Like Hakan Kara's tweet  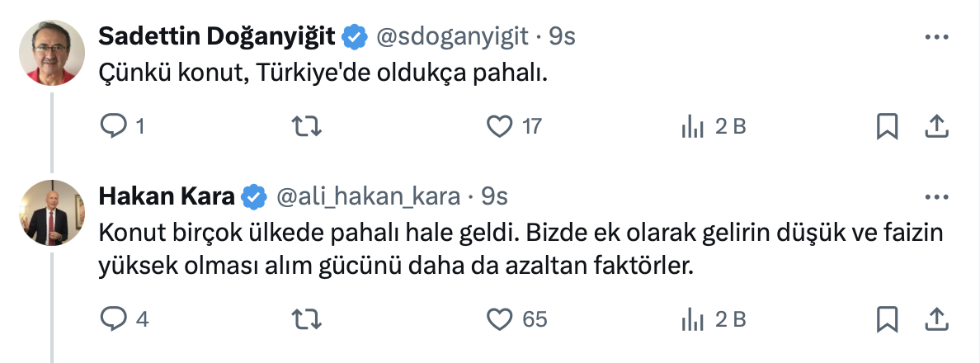pyautogui.click(x=498, y=318)
